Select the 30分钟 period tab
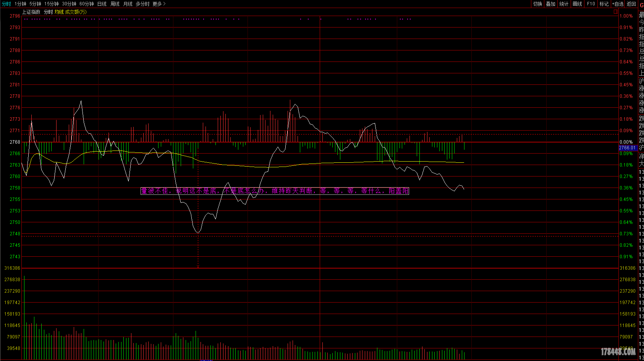 [69, 4]
